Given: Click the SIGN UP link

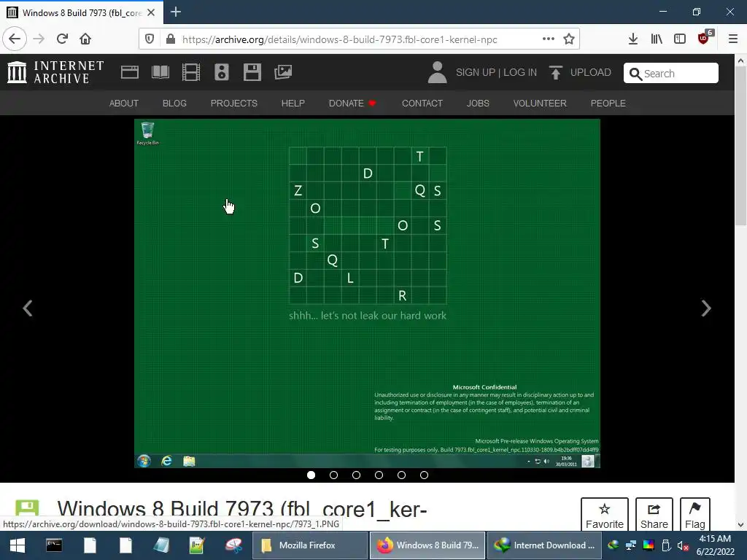Looking at the screenshot, I should (476, 72).
